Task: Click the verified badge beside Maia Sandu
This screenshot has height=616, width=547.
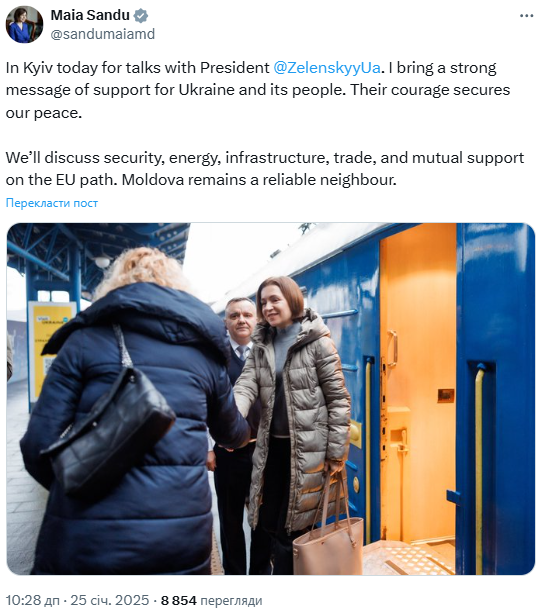Action: 141,16
